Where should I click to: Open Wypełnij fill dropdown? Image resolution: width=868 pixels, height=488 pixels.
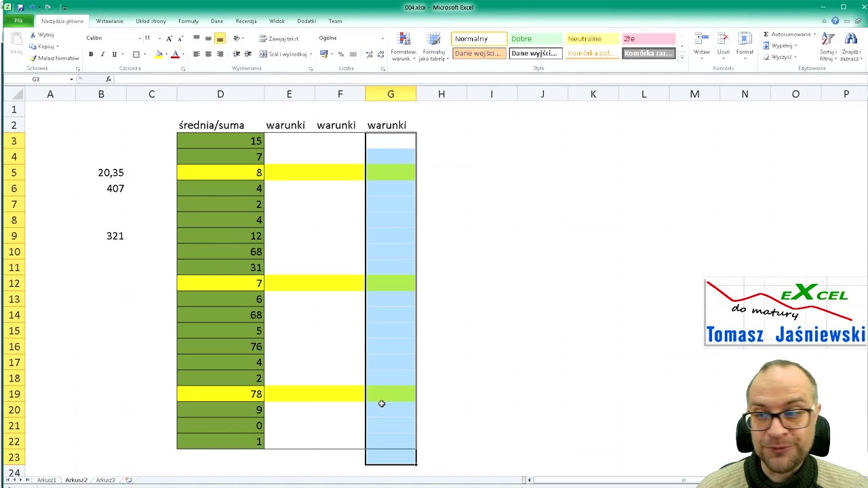click(x=780, y=45)
